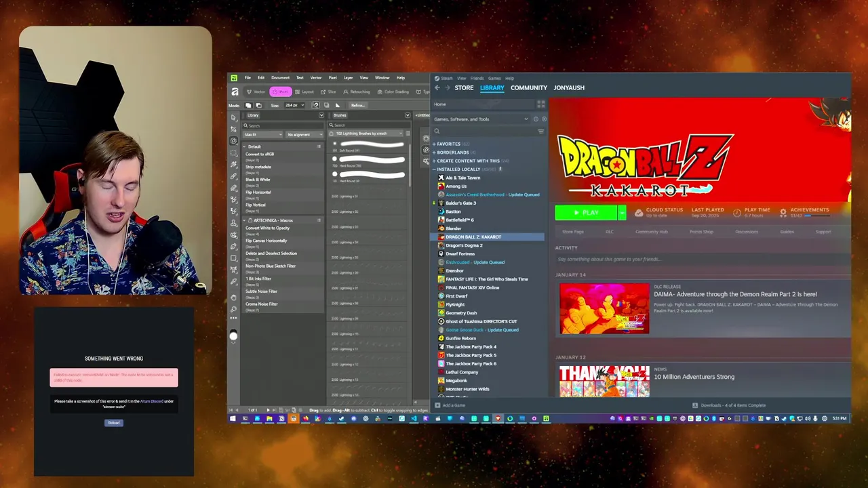Open Affinity Layer menu
Image resolution: width=868 pixels, height=488 pixels.
tap(348, 78)
